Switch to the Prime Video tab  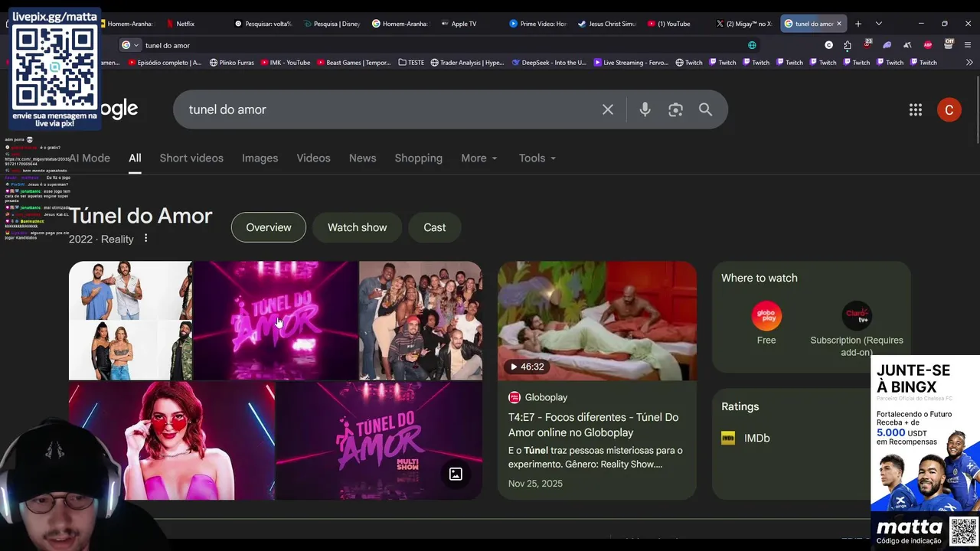coord(539,24)
